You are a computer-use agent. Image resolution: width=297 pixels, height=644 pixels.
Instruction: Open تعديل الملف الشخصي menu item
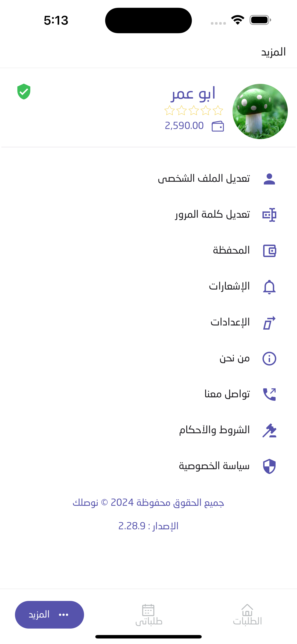tap(204, 179)
